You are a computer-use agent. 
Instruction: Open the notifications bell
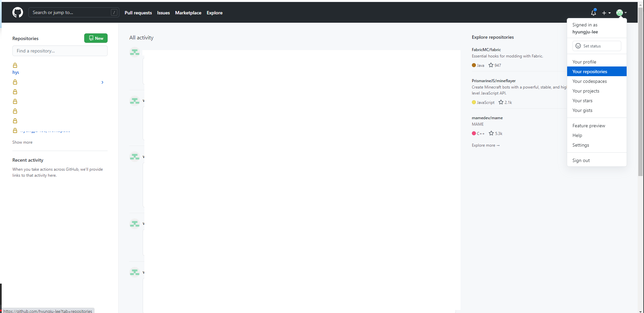[x=593, y=13]
